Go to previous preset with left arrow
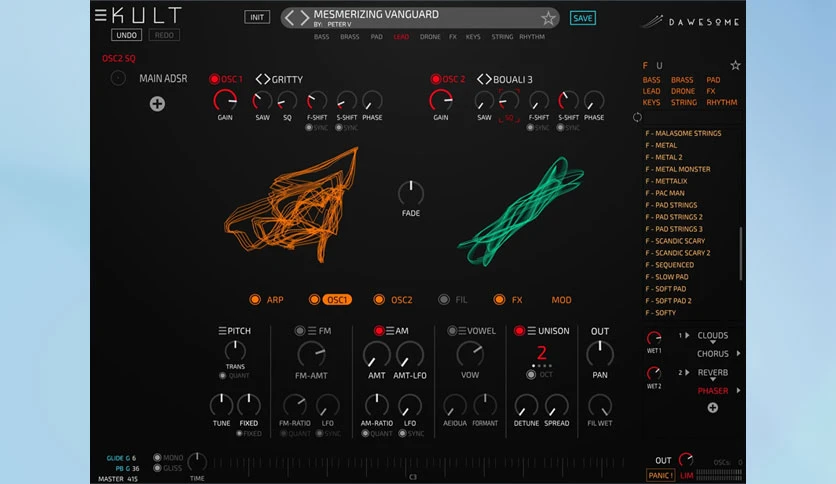The height and width of the screenshot is (484, 836). [289, 18]
